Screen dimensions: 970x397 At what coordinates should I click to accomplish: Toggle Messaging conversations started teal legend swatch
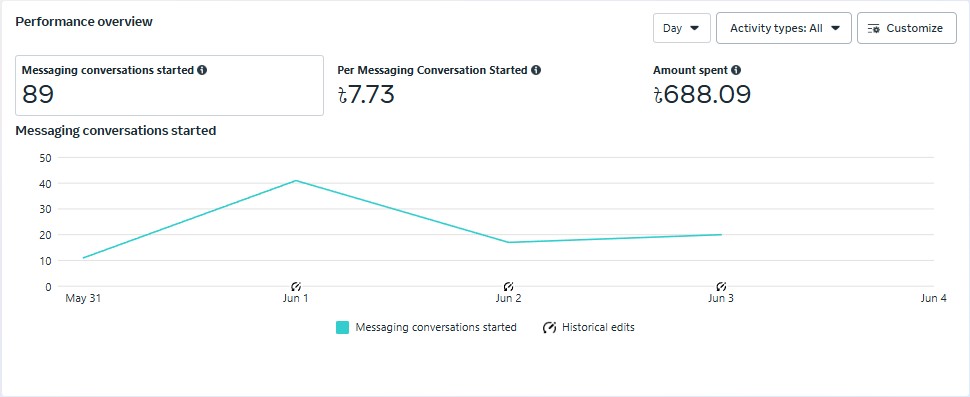point(343,328)
